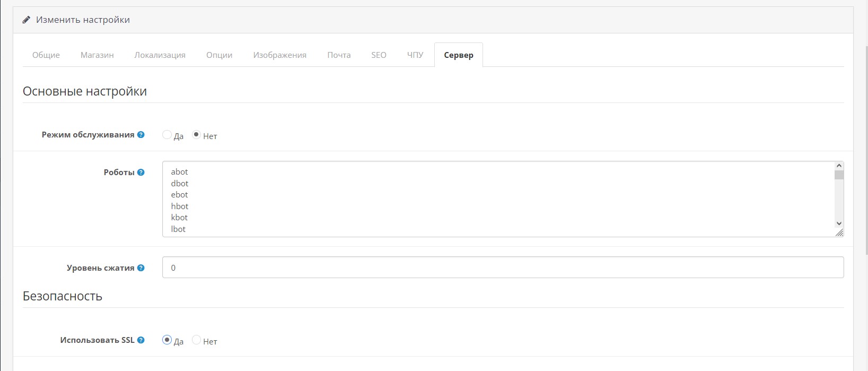Click the scroll down arrow in Роботы textarea
Viewport: 868px width, 371px height.
click(839, 224)
